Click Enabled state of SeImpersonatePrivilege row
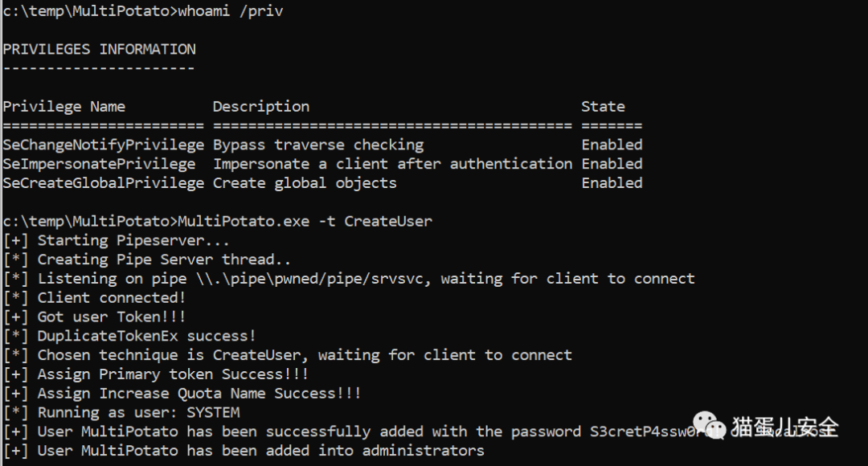 612,164
